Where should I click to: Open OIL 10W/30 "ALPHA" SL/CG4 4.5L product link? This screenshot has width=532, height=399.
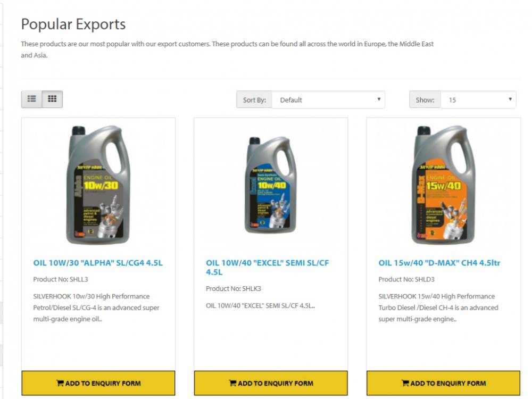[98, 263]
